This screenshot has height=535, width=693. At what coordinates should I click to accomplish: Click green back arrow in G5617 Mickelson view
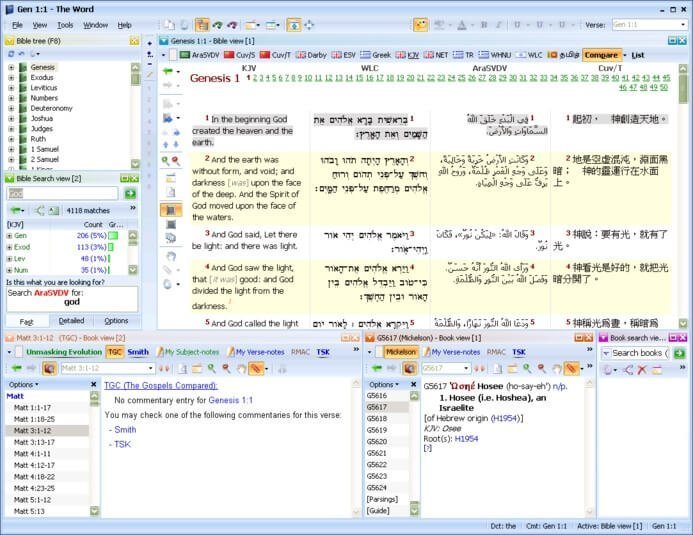pos(377,368)
